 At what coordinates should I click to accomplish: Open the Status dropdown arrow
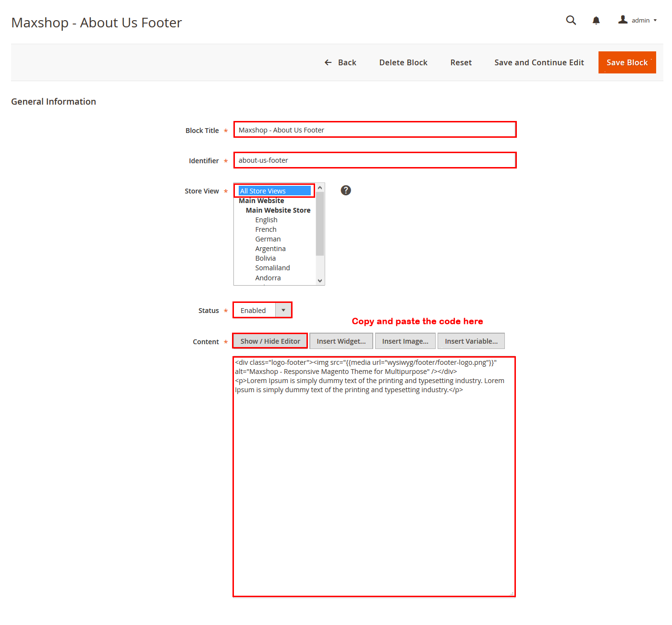[283, 310]
